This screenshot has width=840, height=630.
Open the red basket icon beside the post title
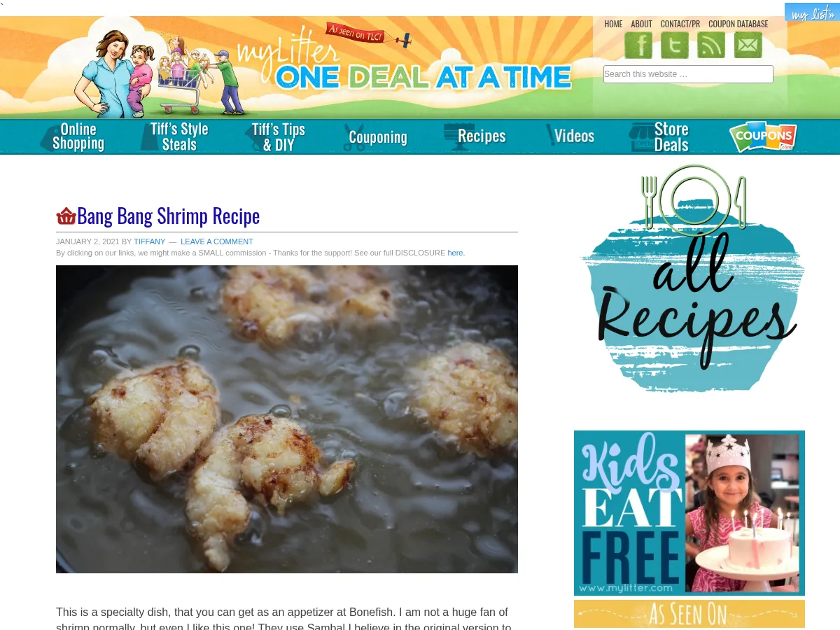pyautogui.click(x=66, y=216)
